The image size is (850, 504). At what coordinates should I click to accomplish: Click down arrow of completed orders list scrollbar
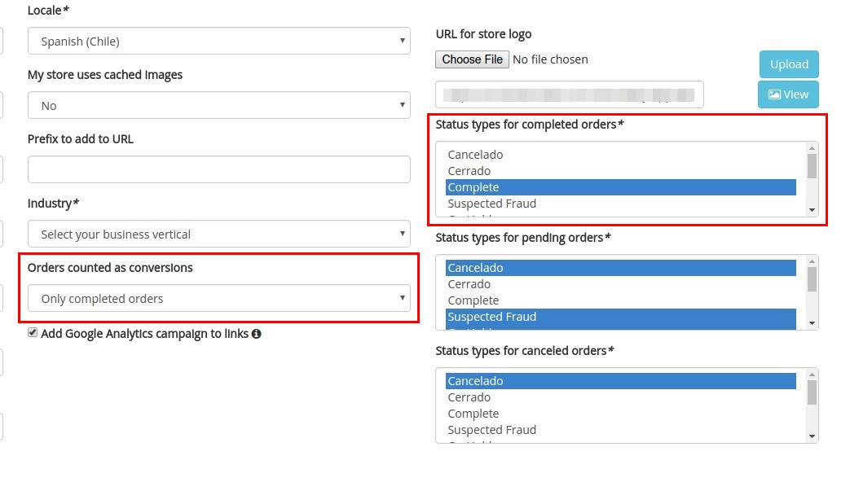pyautogui.click(x=812, y=210)
